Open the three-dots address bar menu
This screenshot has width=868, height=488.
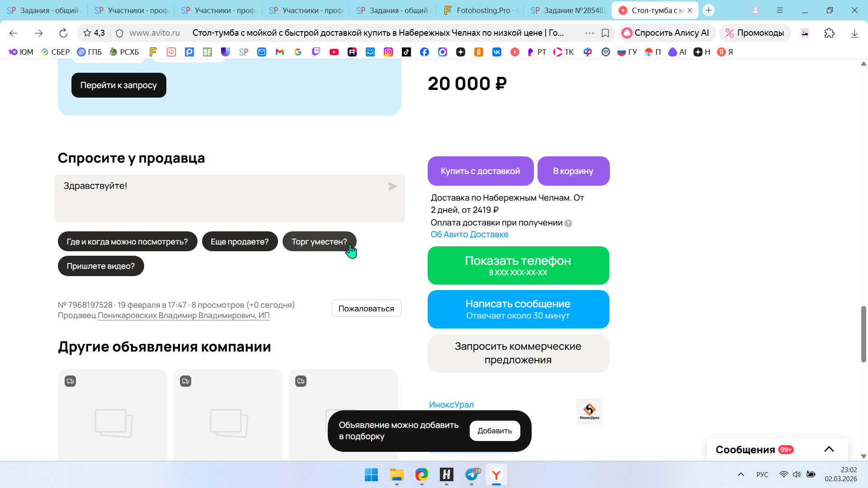589,33
